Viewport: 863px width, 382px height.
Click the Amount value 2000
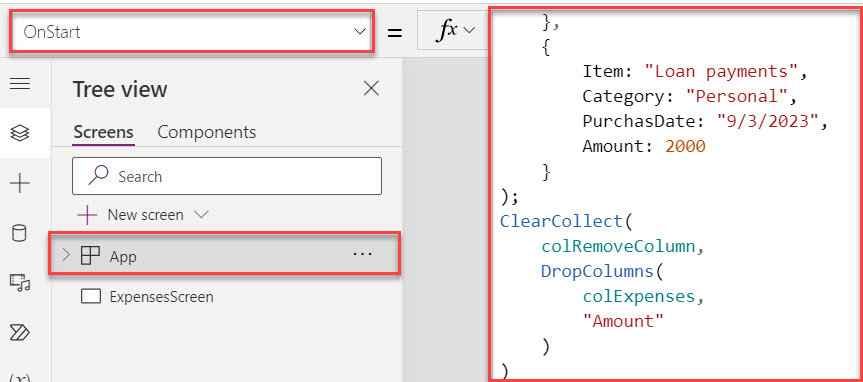[685, 146]
